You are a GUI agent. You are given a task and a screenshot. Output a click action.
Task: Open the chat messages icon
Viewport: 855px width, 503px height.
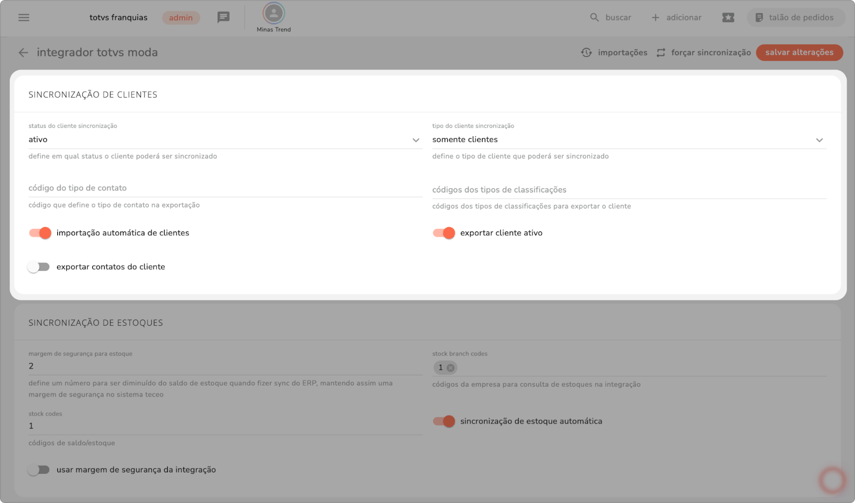223,17
